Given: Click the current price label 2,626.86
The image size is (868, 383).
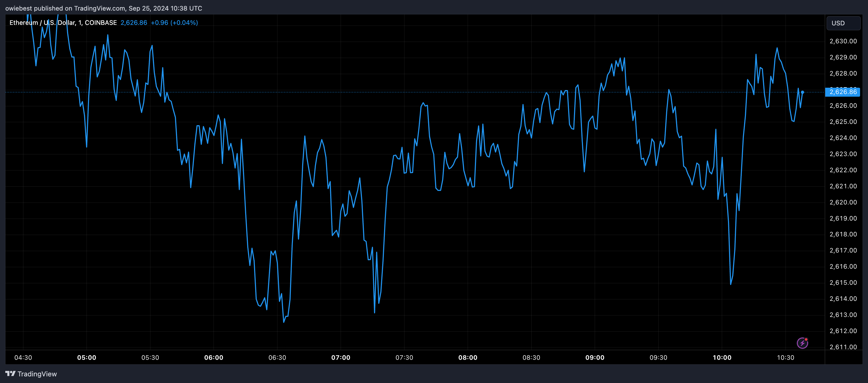Looking at the screenshot, I should coord(843,92).
